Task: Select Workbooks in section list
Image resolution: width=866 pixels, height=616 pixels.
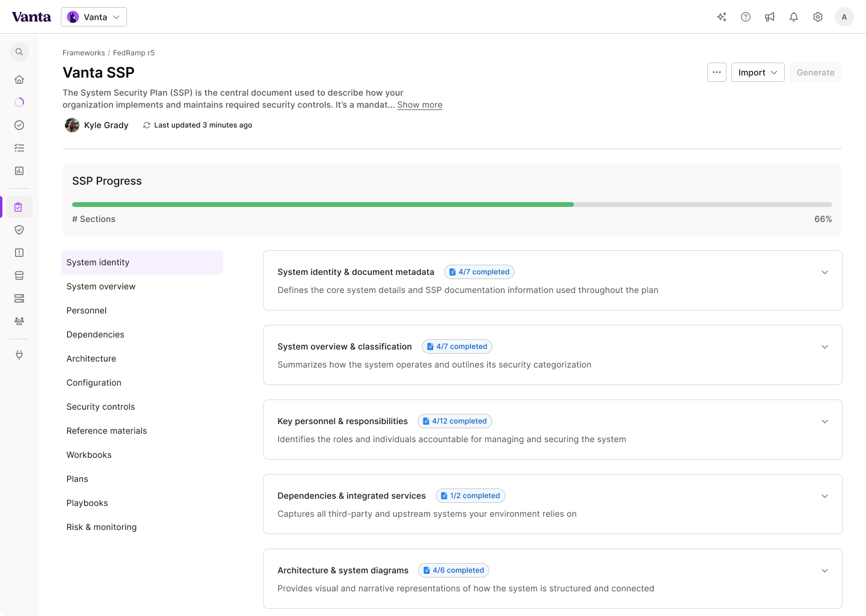Action: [x=142, y=455]
